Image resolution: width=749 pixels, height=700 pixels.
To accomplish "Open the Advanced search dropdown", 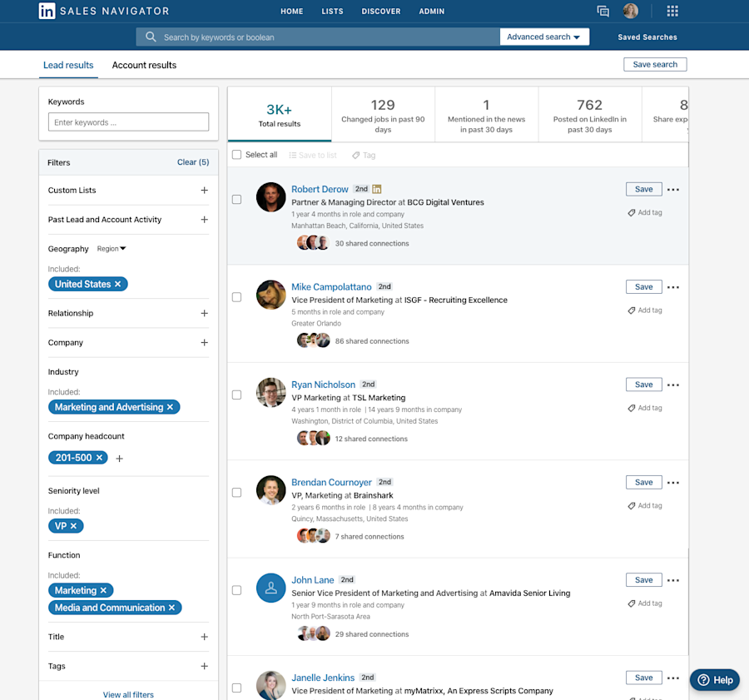I will point(544,37).
